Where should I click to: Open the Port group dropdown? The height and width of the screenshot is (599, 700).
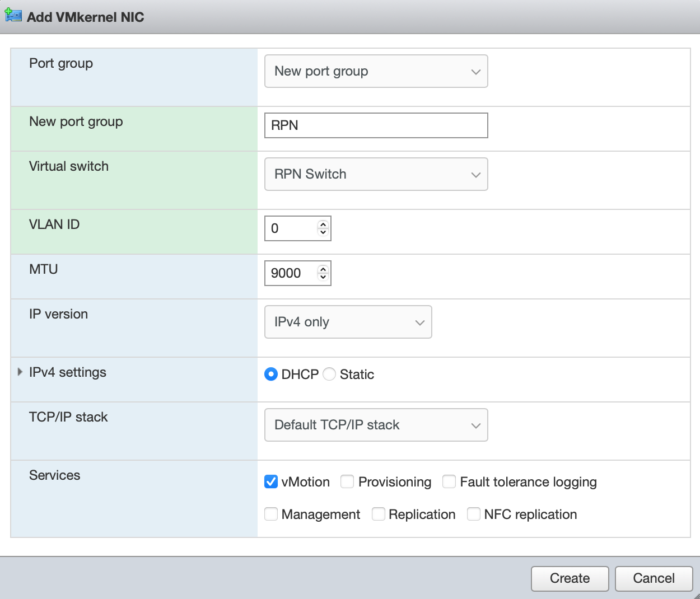(x=376, y=71)
